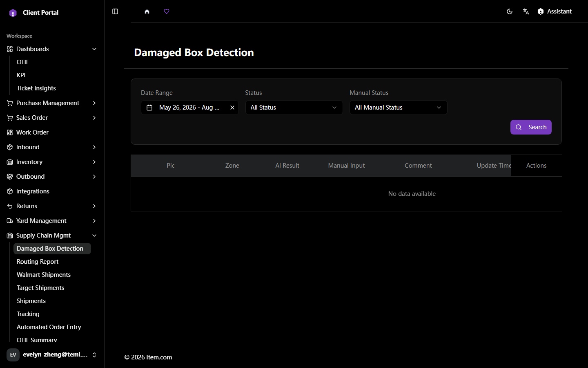
Task: Collapse the Supply Chain Mgmt section
Action: (x=52, y=236)
